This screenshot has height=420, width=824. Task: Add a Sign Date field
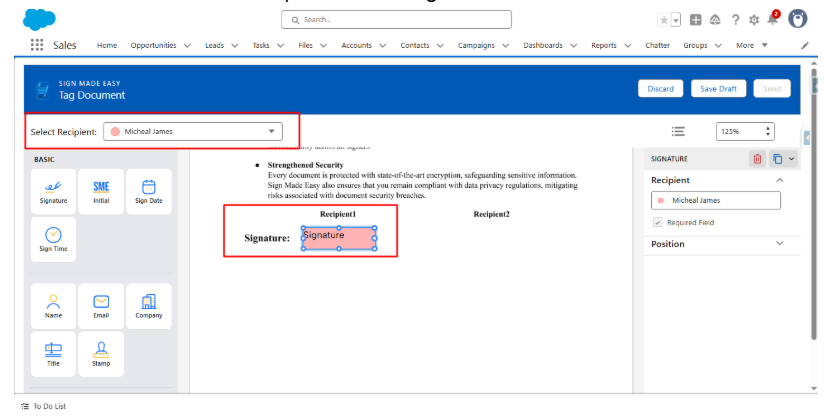149,191
